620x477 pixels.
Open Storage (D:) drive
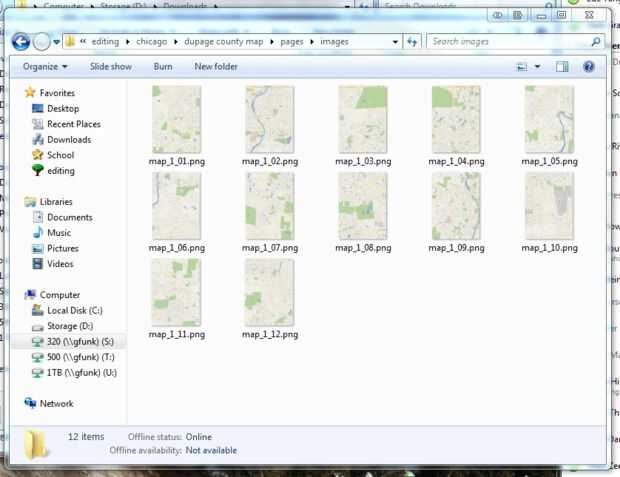pyautogui.click(x=62, y=326)
